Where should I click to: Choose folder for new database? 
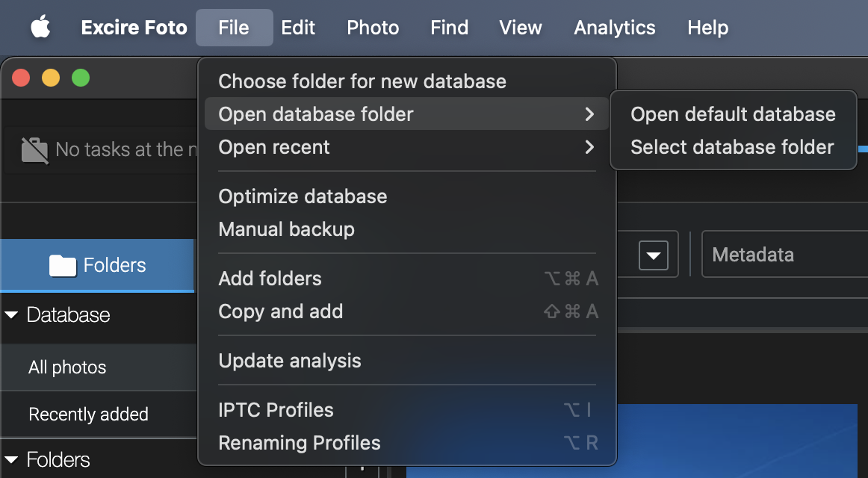coord(407,81)
